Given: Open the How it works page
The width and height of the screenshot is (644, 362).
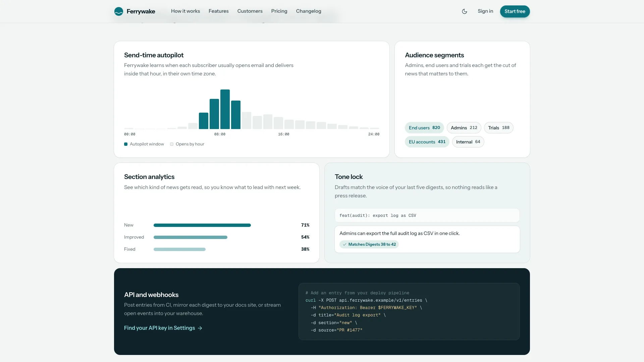Looking at the screenshot, I should [x=185, y=11].
